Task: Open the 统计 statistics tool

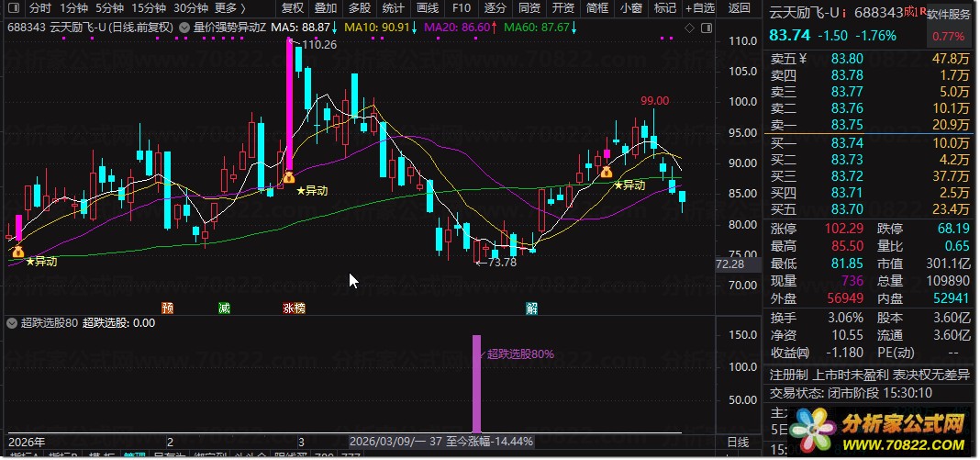Action: coord(393,8)
